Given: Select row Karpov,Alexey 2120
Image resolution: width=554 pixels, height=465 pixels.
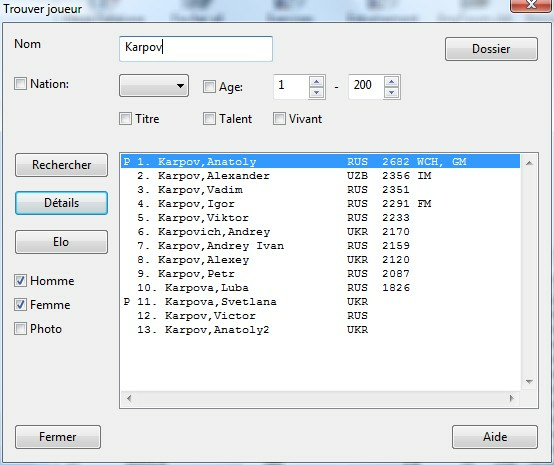Looking at the screenshot, I should (x=320, y=260).
